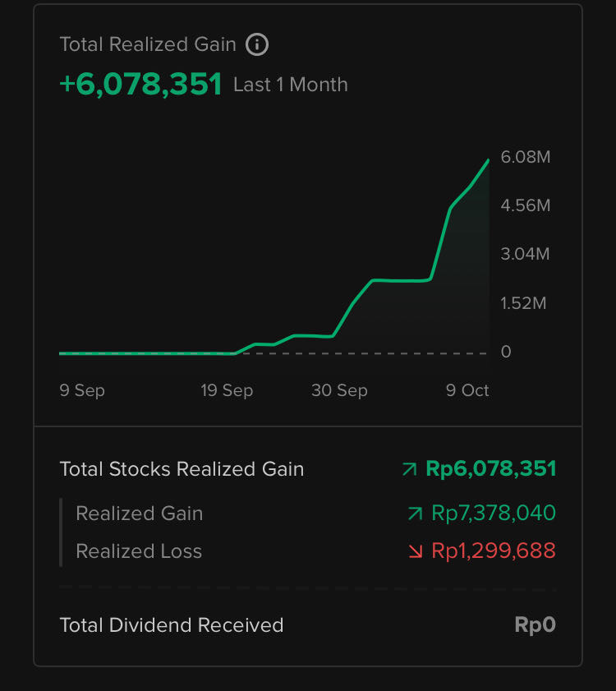Click the Rp0 dividend amount
The height and width of the screenshot is (691, 616).
[535, 625]
